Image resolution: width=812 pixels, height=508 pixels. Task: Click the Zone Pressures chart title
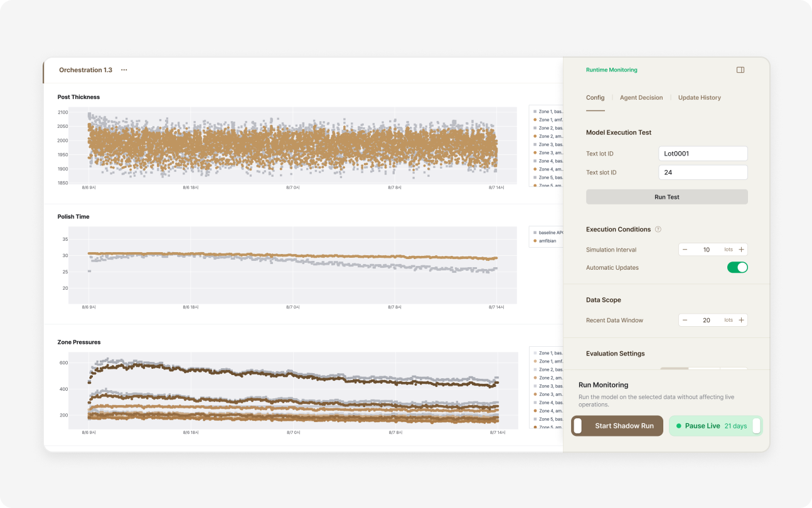coord(79,342)
